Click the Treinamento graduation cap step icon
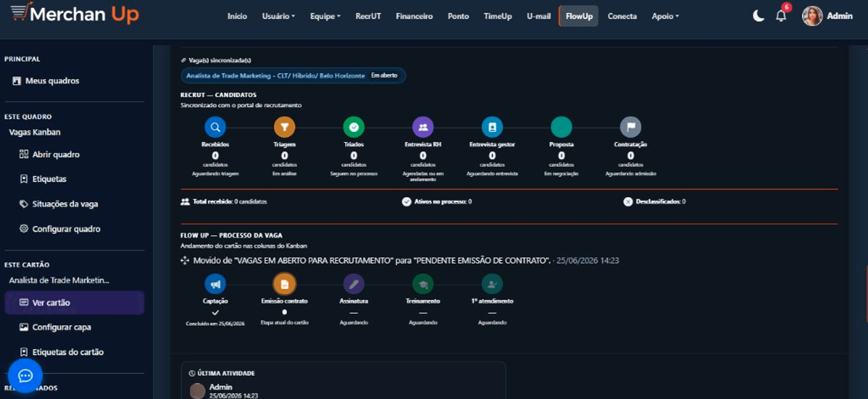The width and height of the screenshot is (868, 399). [x=423, y=284]
